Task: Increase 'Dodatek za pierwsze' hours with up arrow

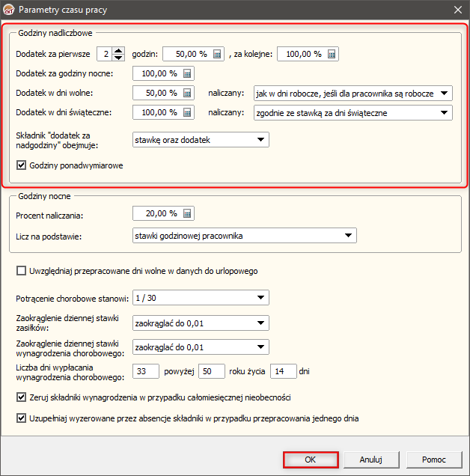Action: (118, 51)
